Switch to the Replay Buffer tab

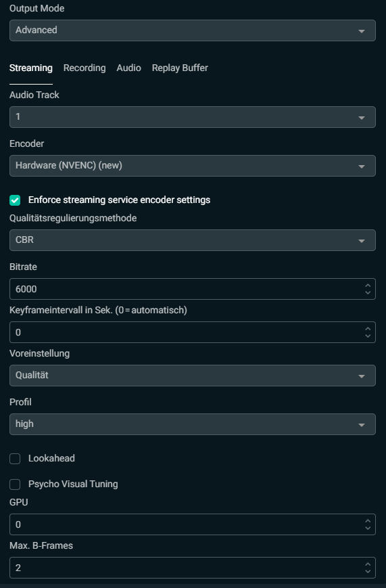[x=180, y=68]
